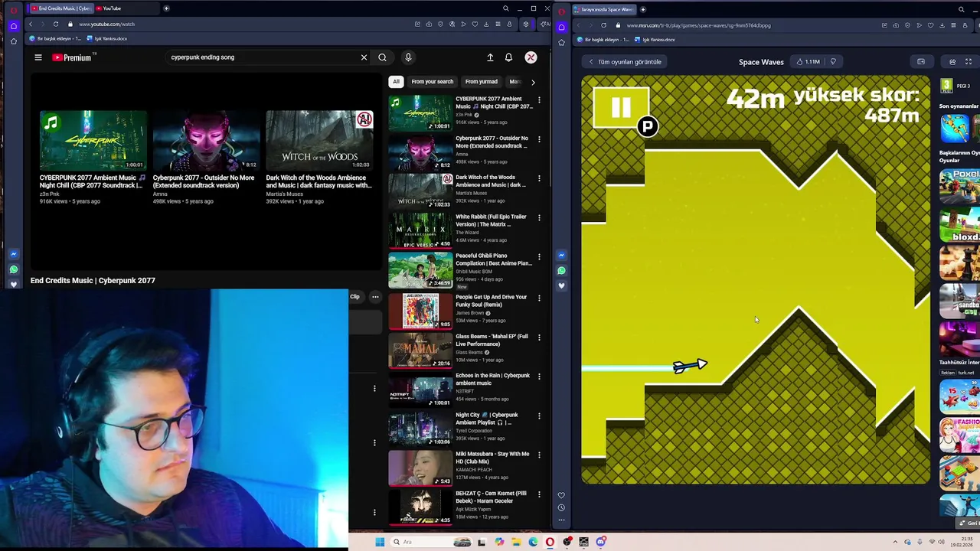980x551 pixels.
Task: Go to the YouTube Premium home logo
Action: click(71, 57)
